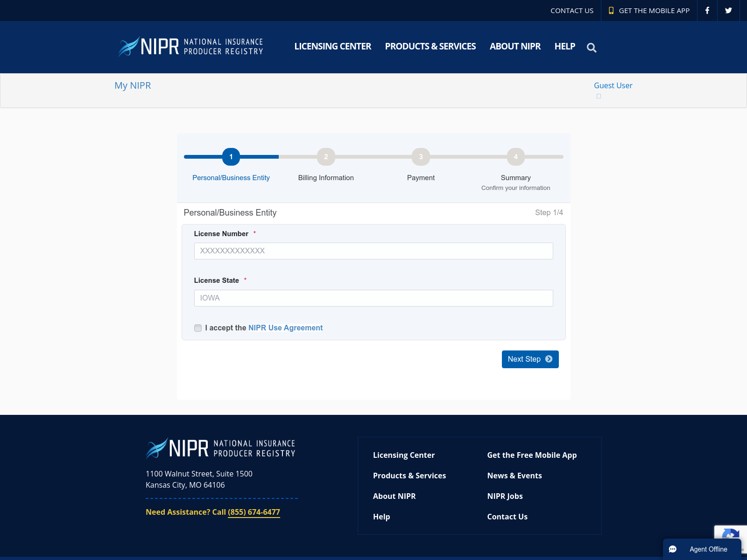This screenshot has width=747, height=560.
Task: Open NIPR Jobs footer link
Action: pyautogui.click(x=505, y=496)
